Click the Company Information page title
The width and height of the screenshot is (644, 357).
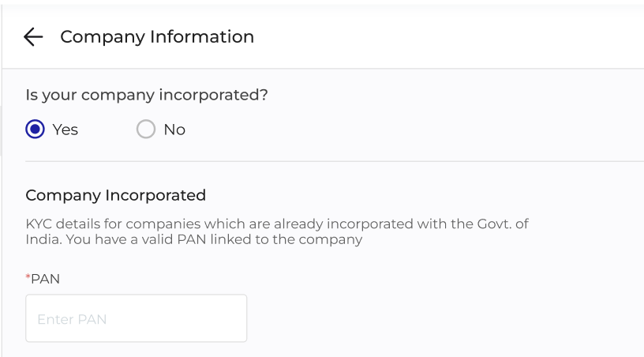click(x=157, y=37)
